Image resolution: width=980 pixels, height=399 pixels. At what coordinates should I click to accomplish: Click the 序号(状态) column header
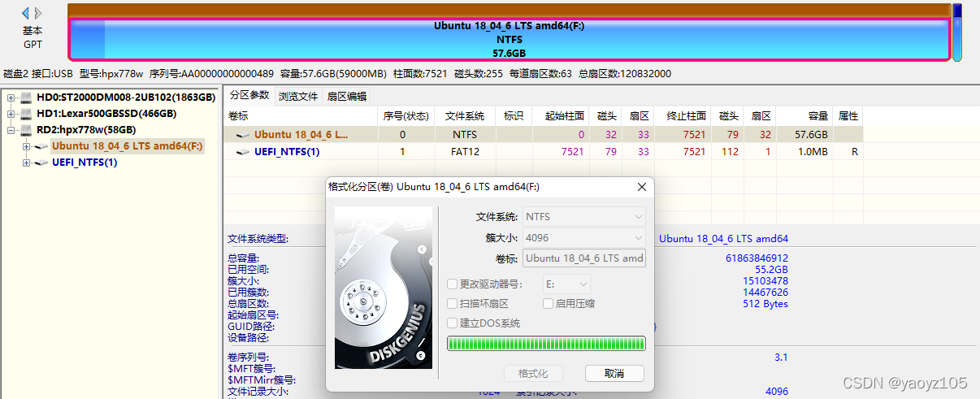(x=406, y=116)
